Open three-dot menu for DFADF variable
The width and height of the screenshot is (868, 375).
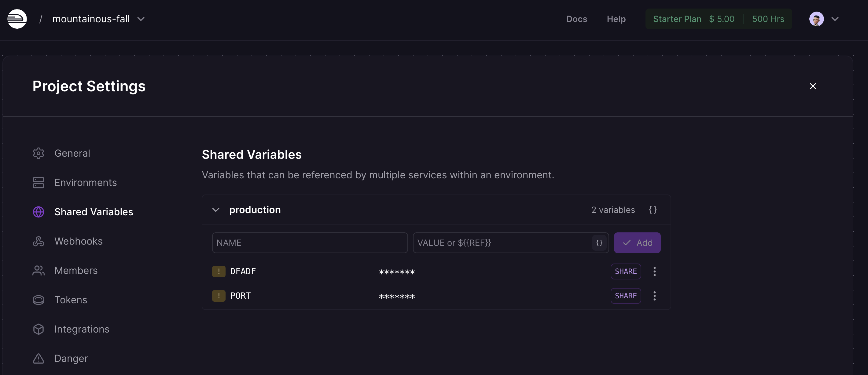[x=654, y=271]
